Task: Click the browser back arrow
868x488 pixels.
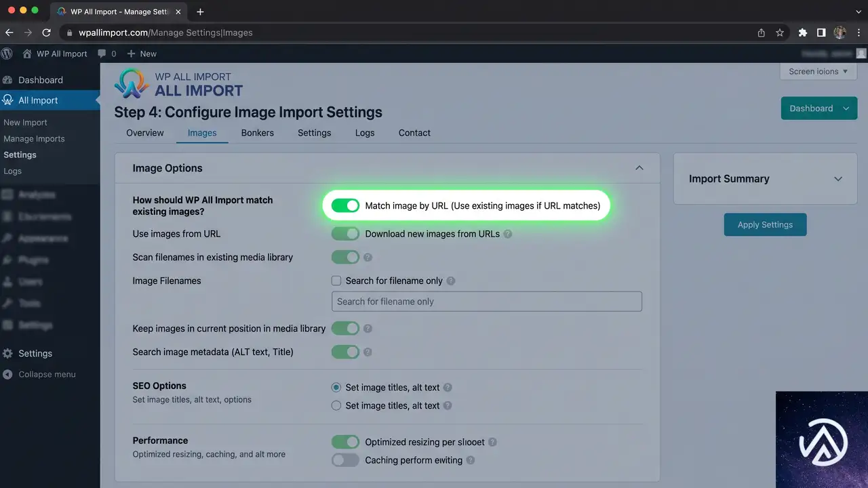Action: coord(9,33)
